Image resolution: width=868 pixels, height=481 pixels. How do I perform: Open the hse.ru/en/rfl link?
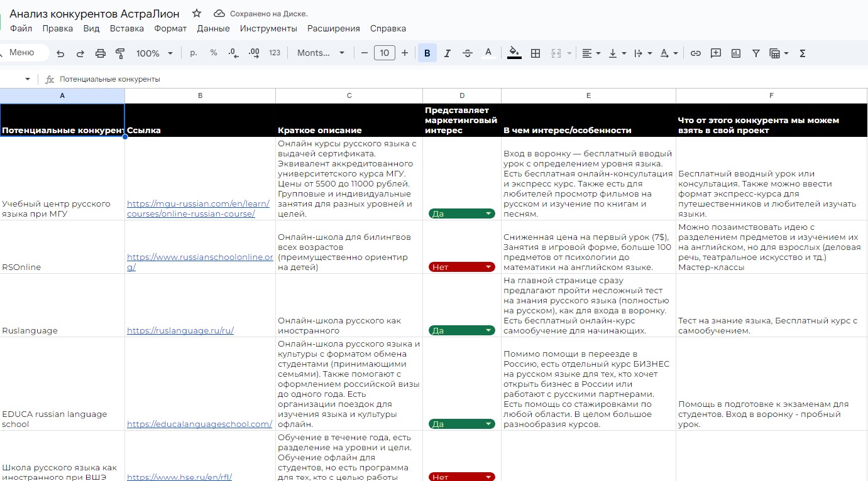tap(180, 477)
